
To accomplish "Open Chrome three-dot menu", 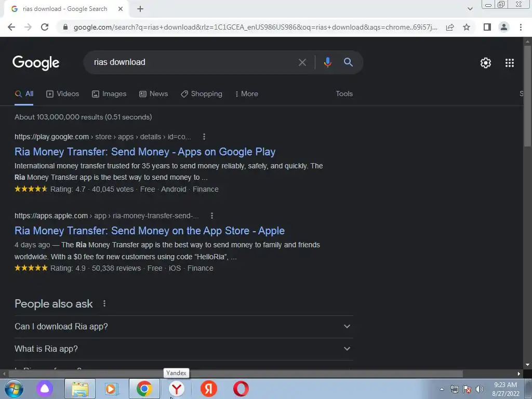I will [x=521, y=27].
